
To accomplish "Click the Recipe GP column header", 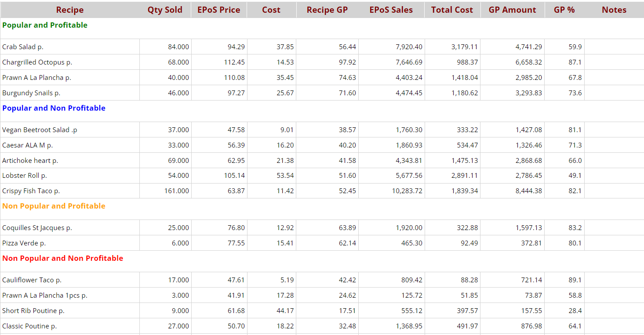I will [x=327, y=10].
